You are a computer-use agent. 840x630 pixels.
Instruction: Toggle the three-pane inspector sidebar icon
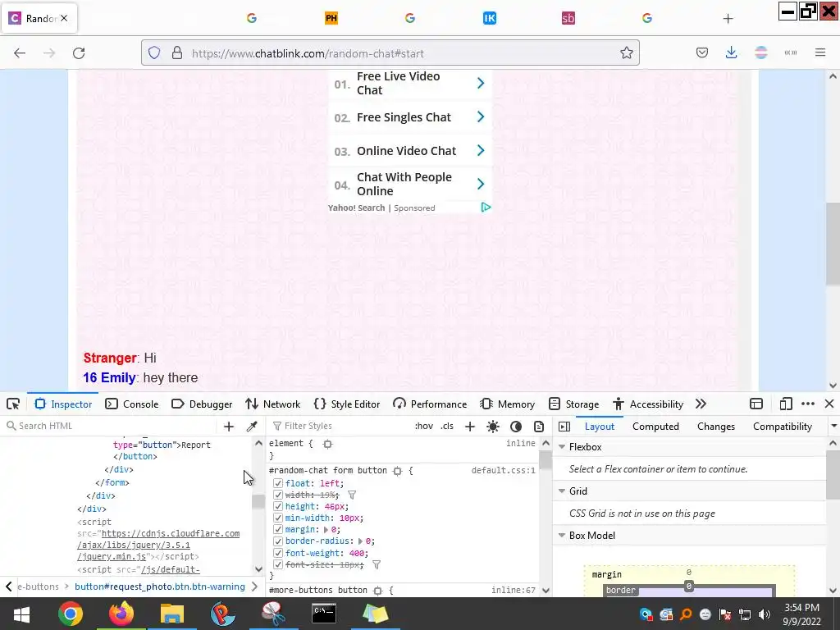pyautogui.click(x=564, y=426)
